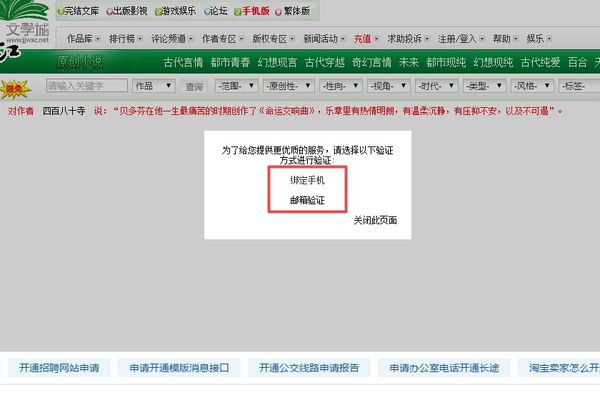Go to 论坛 forum link

(216, 11)
